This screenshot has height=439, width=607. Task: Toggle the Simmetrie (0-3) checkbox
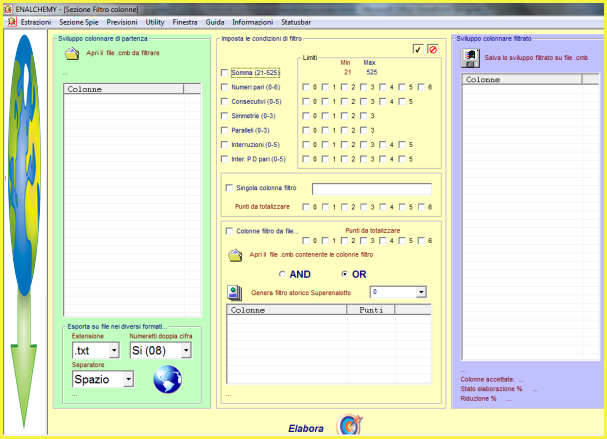tap(224, 116)
